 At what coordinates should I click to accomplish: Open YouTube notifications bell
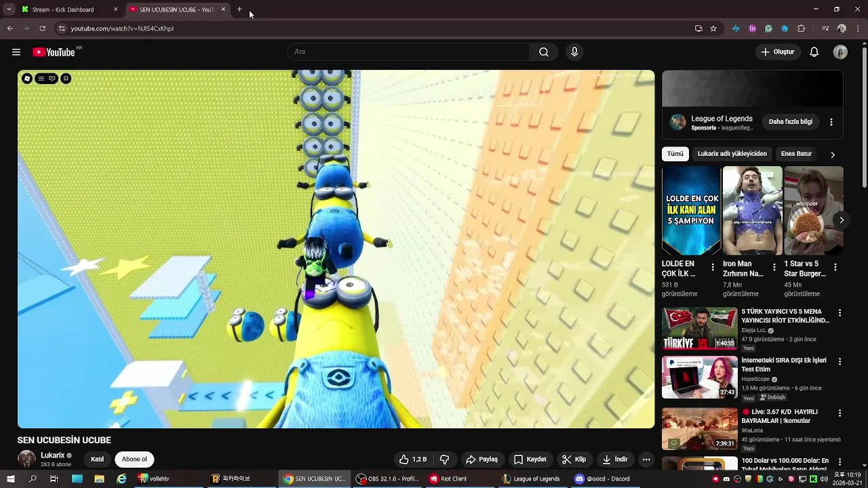tap(814, 52)
